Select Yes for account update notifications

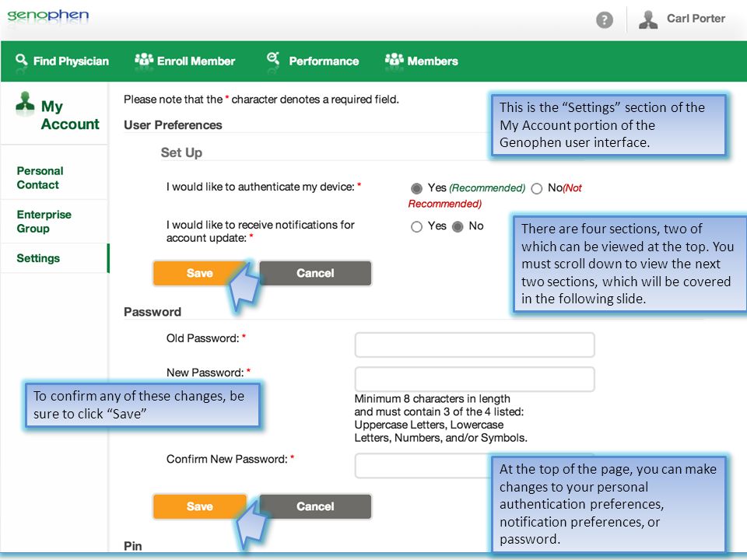416,226
